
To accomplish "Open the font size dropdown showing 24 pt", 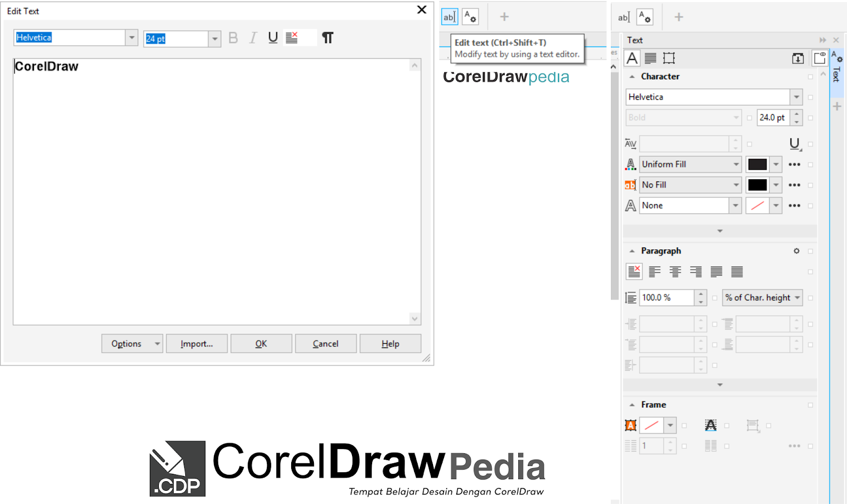I will tap(214, 39).
